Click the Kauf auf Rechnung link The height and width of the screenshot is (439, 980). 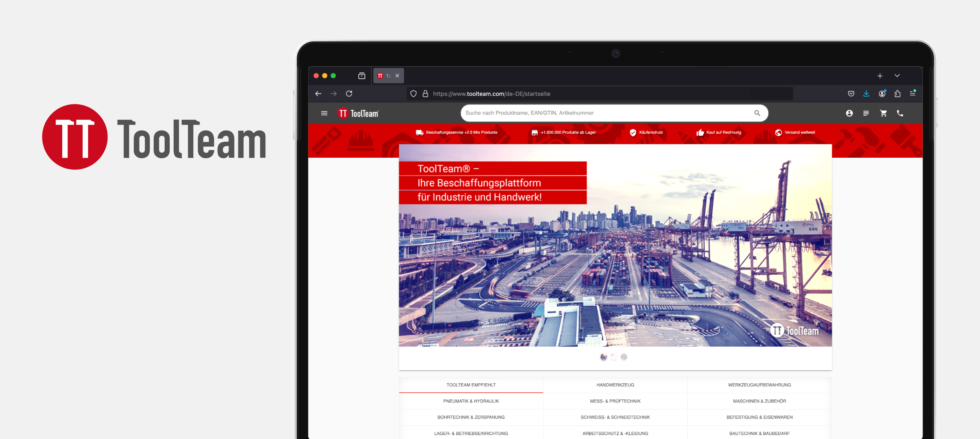pos(723,133)
